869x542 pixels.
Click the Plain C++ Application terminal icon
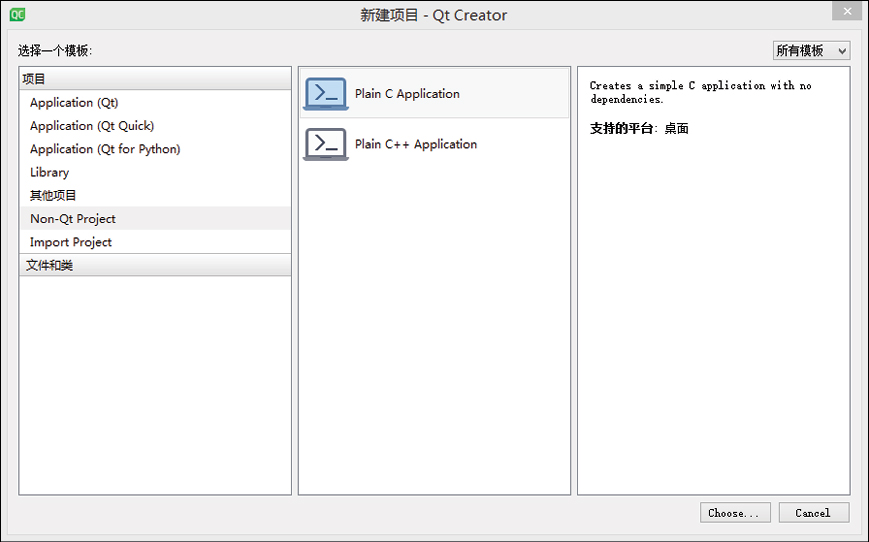coord(325,144)
